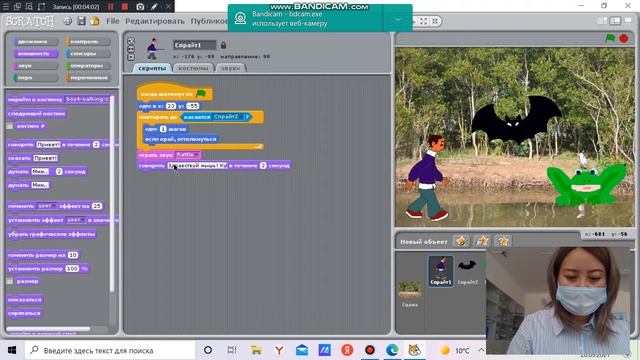Select the сенсоры block category
Viewport: 640px width, 360px height.
(x=88, y=53)
